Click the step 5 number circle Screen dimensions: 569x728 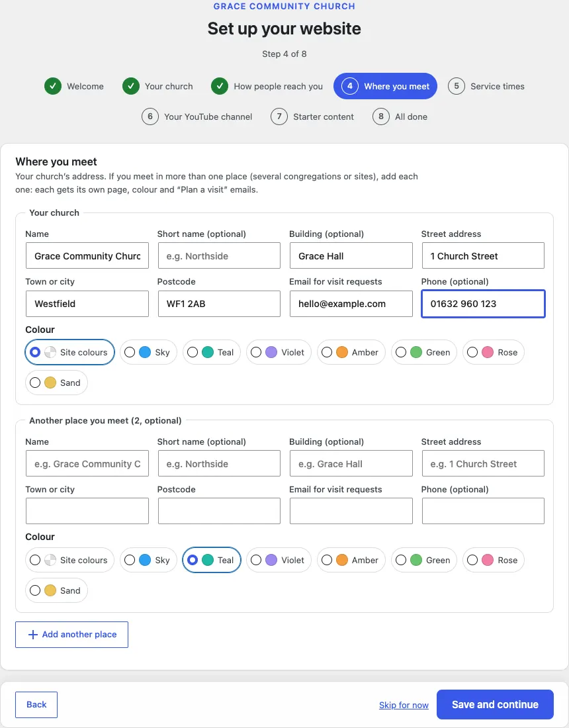pos(457,86)
